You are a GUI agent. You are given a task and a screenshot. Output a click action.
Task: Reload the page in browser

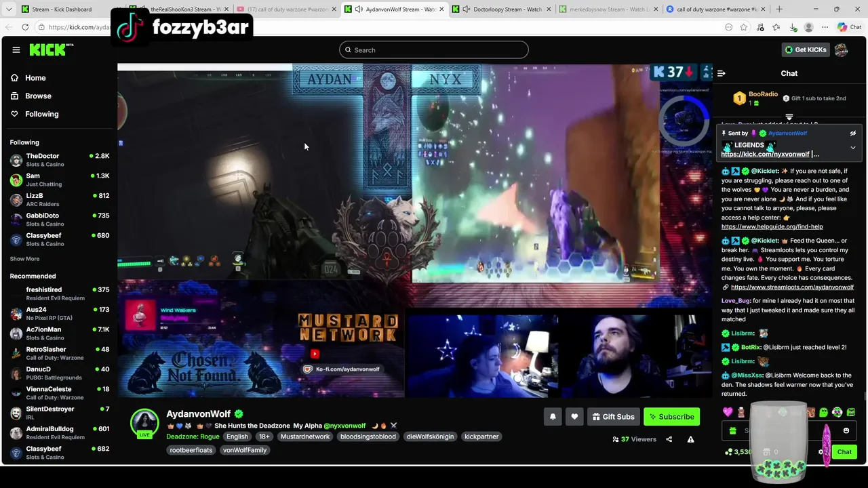coord(25,27)
